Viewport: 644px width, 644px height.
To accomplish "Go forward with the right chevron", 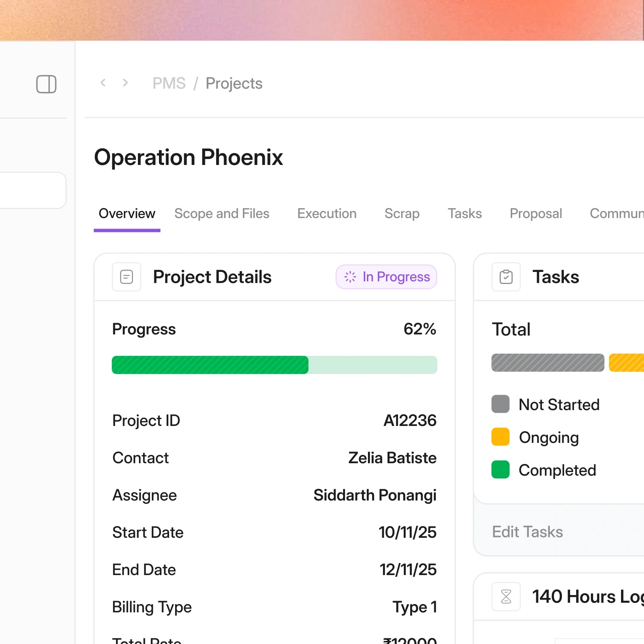I will click(125, 82).
